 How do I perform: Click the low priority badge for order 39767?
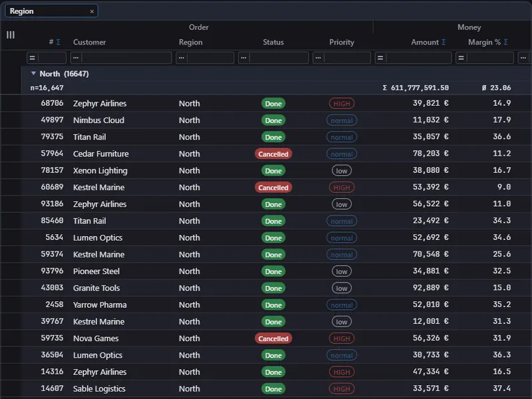(342, 322)
